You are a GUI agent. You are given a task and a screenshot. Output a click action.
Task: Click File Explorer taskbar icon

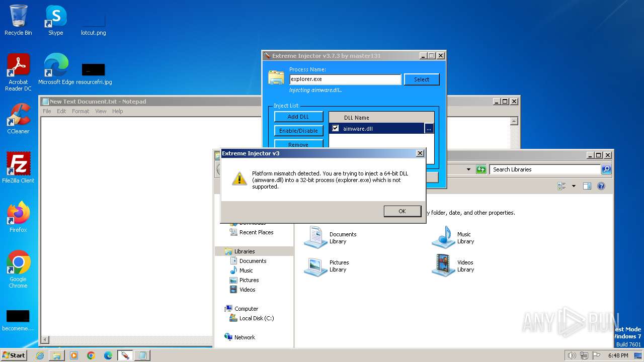pos(57,355)
